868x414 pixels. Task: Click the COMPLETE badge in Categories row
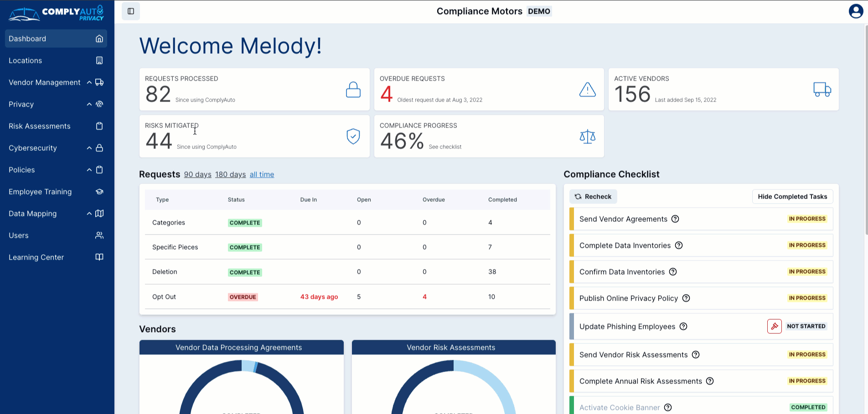pos(245,223)
